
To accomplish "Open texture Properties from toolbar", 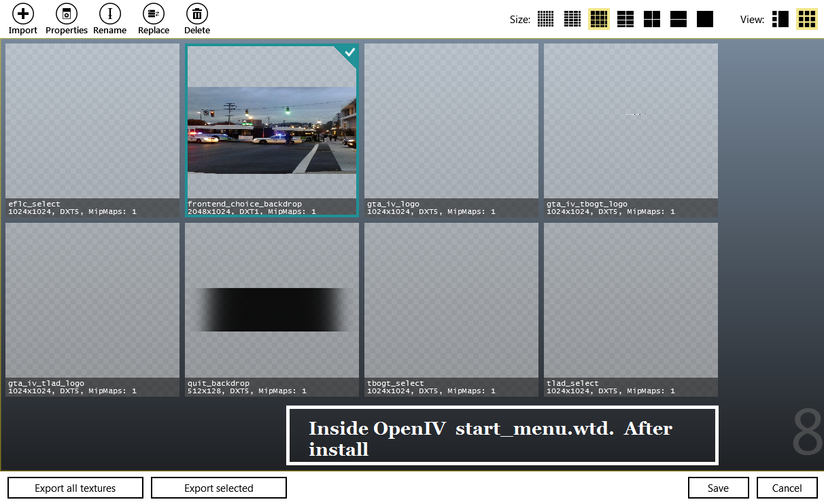I will (67, 14).
